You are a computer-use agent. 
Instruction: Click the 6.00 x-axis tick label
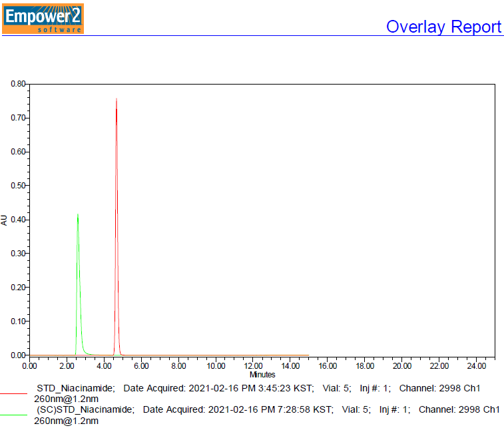(141, 366)
